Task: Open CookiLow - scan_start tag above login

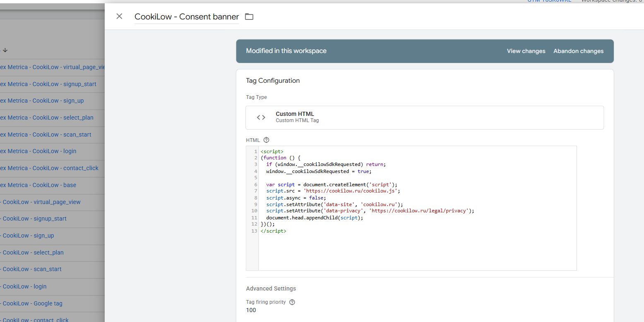Action: (31, 269)
